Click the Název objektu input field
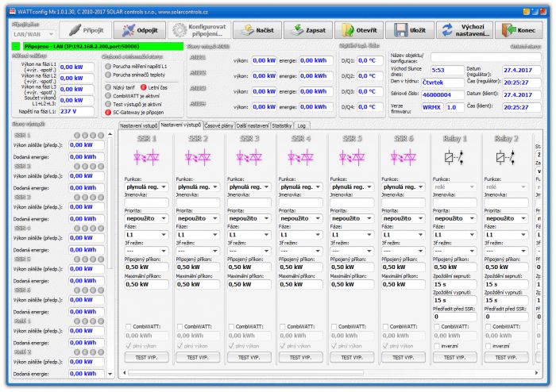The image size is (556, 392). click(486, 57)
